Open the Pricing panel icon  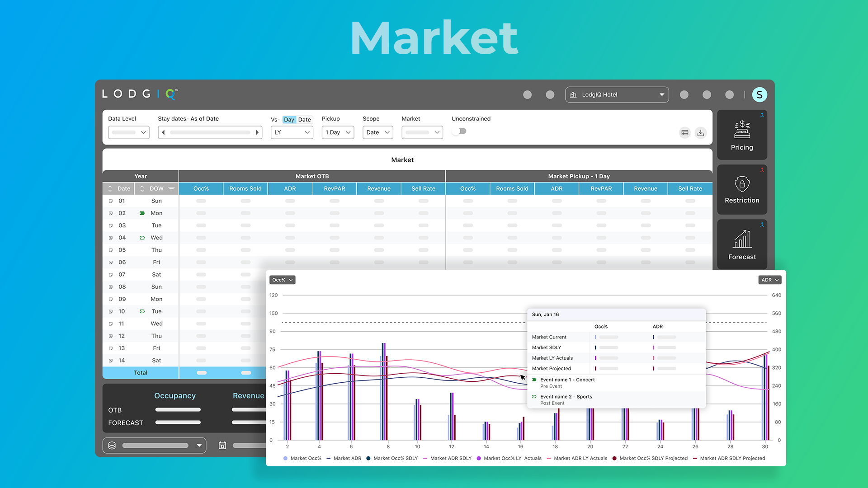742,130
